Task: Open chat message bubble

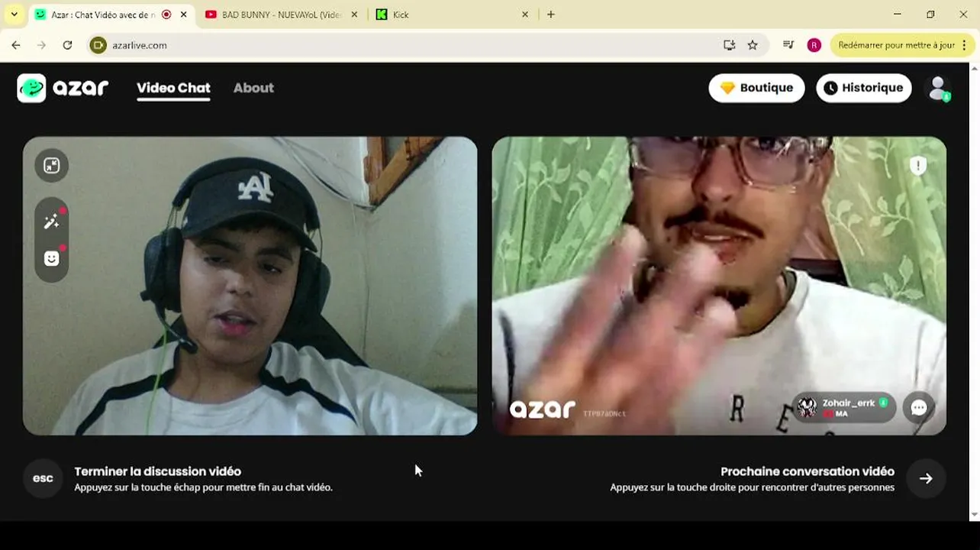Action: pos(919,408)
